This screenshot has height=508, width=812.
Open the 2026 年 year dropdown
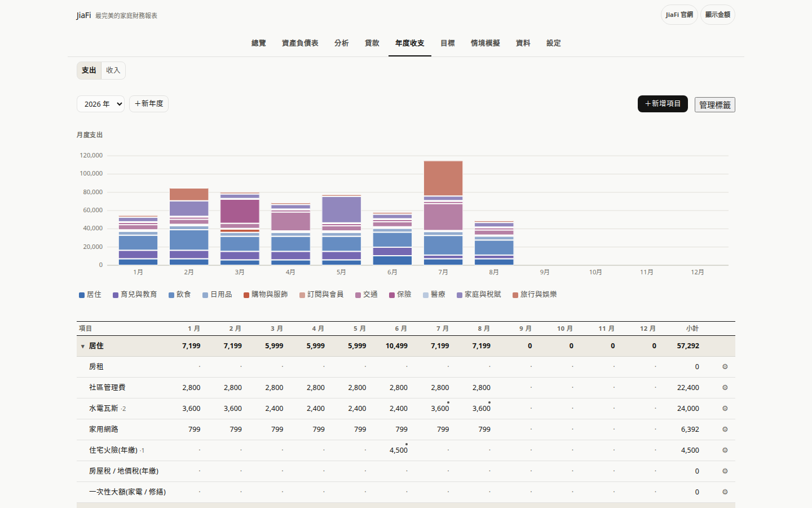pos(100,104)
